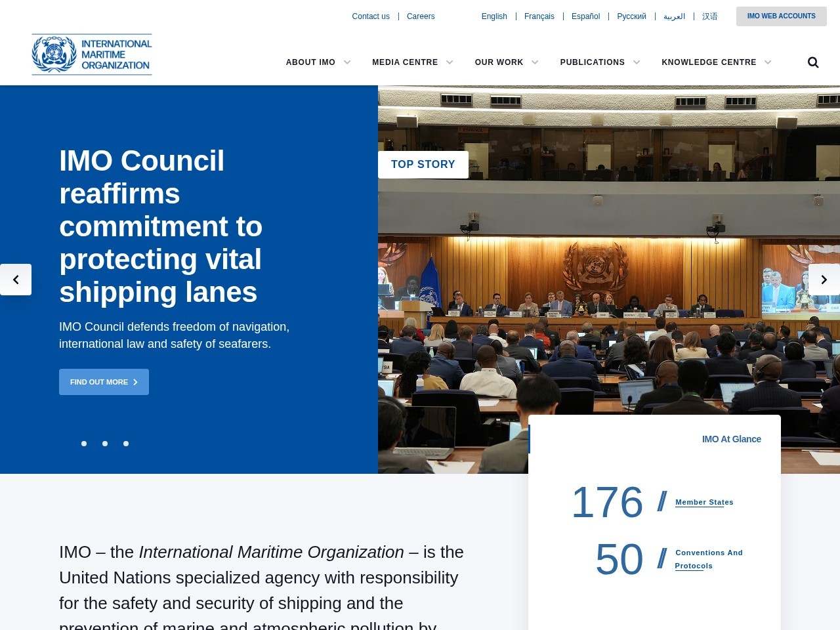Click the Find Out More button
840x630 pixels.
coord(104,382)
